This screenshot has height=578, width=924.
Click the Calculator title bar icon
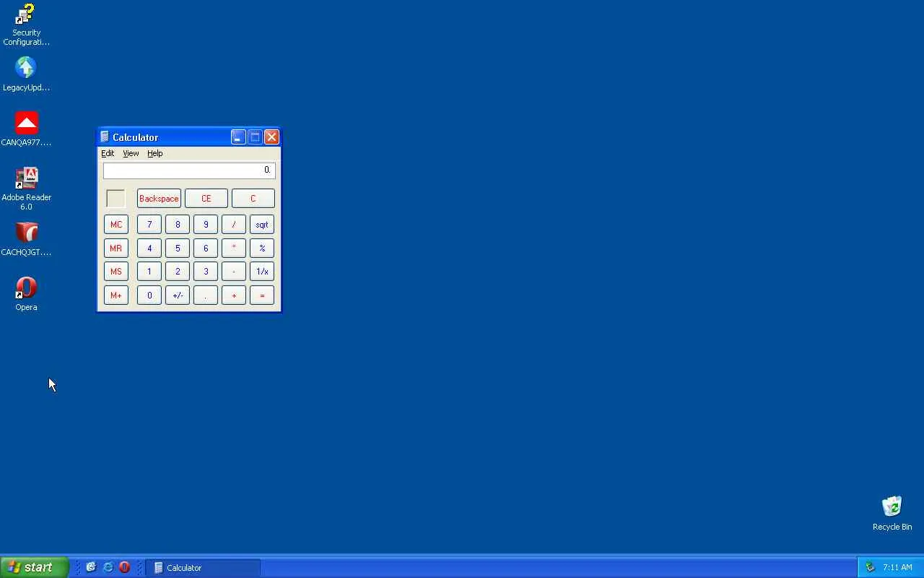click(x=105, y=137)
